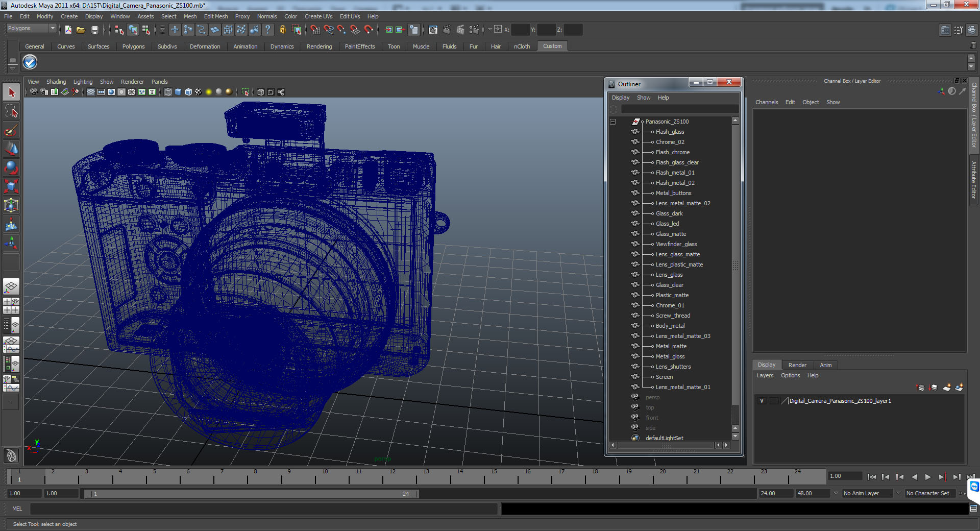Toggle use all lights yellow sphere
This screenshot has height=531, width=980.
point(209,92)
